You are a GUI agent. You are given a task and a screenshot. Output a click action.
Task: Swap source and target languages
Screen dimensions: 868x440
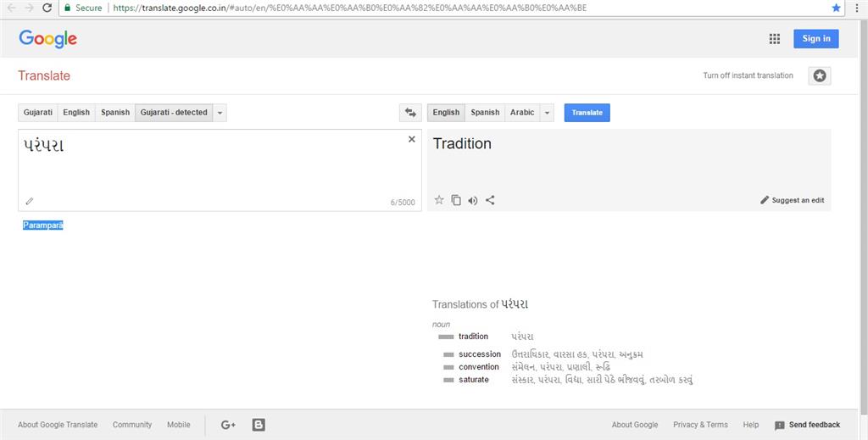point(410,113)
